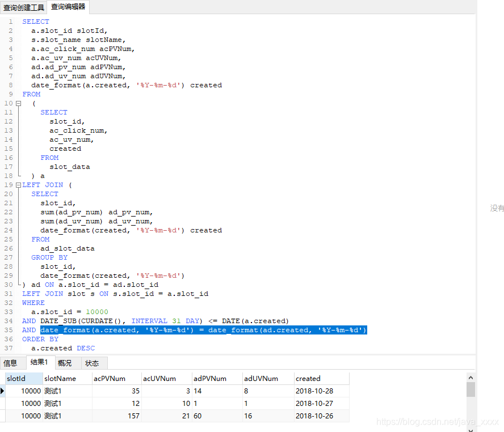Click the value 10000 on line 33

click(96, 312)
